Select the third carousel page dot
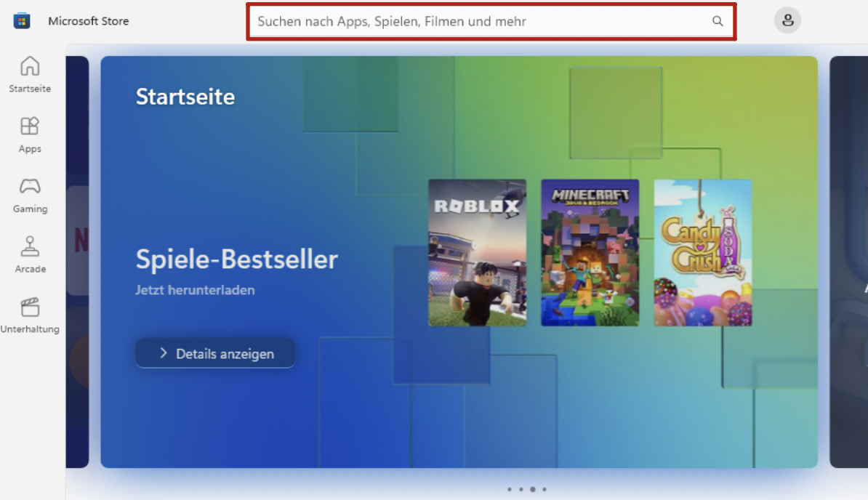This screenshot has width=868, height=500. coord(533,490)
